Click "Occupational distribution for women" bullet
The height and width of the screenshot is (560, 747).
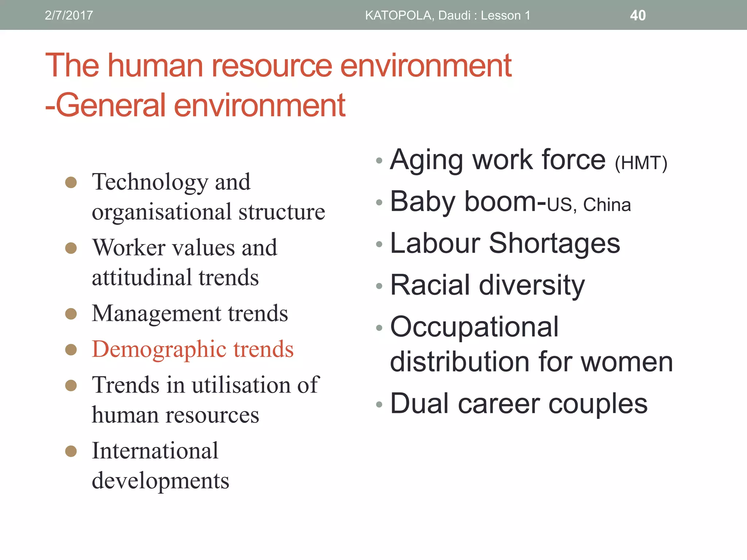531,344
